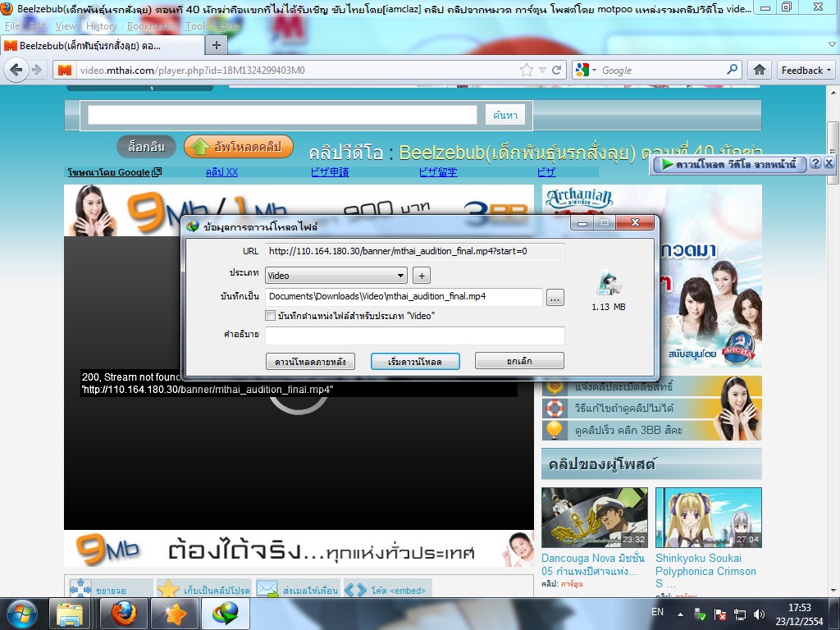
Task: Open the volume control in system tray
Action: tap(759, 614)
